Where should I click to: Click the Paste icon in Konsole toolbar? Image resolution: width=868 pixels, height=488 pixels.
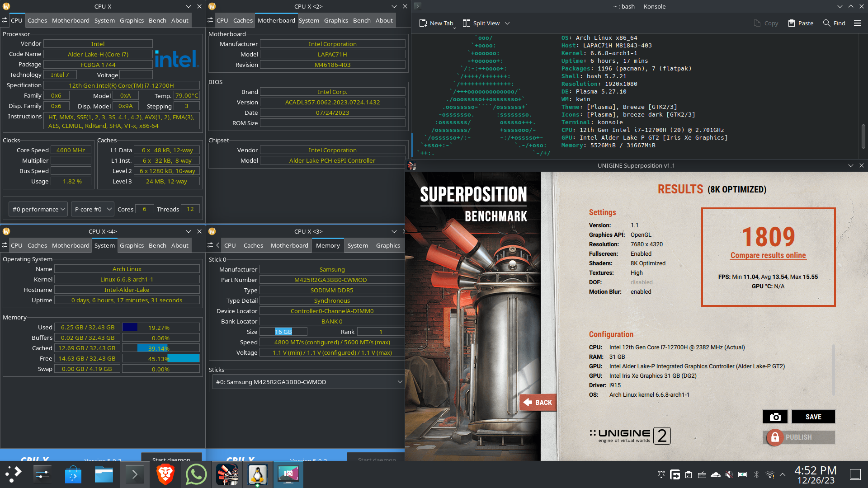coord(801,23)
